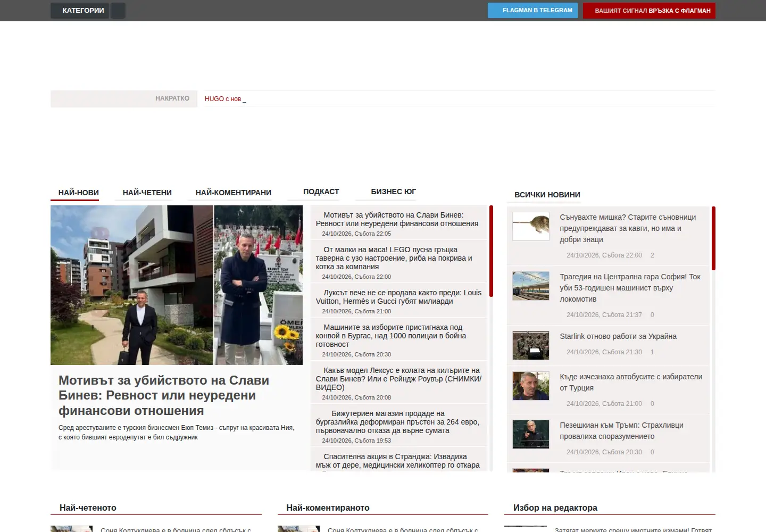The width and height of the screenshot is (766, 532).
Task: Open the large bold headline 'Мотивът за убийството на Слави Бинев'
Action: pos(164,395)
